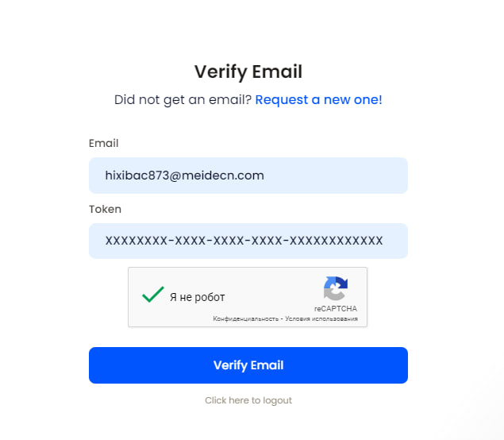The image size is (504, 440).
Task: Focus the Token input field
Action: (248, 241)
